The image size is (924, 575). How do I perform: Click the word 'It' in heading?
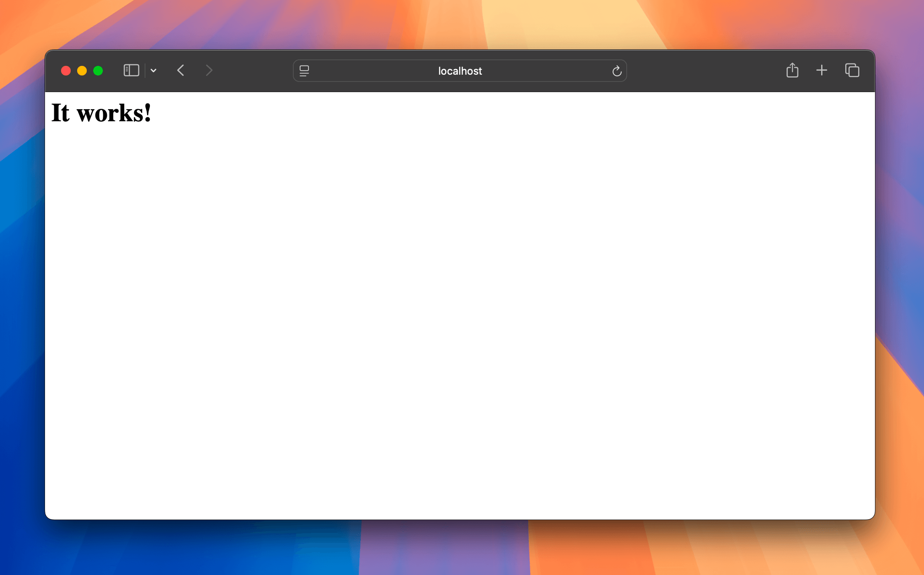pyautogui.click(x=60, y=113)
